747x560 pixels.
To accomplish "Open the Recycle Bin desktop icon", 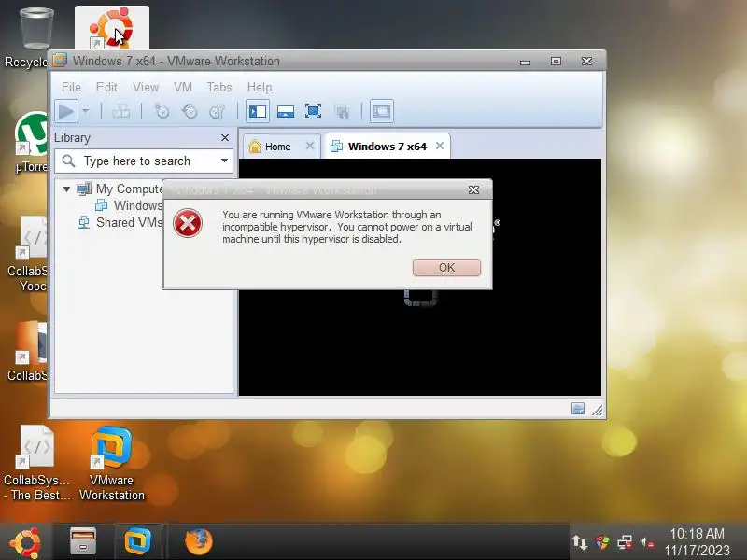I will (36, 29).
